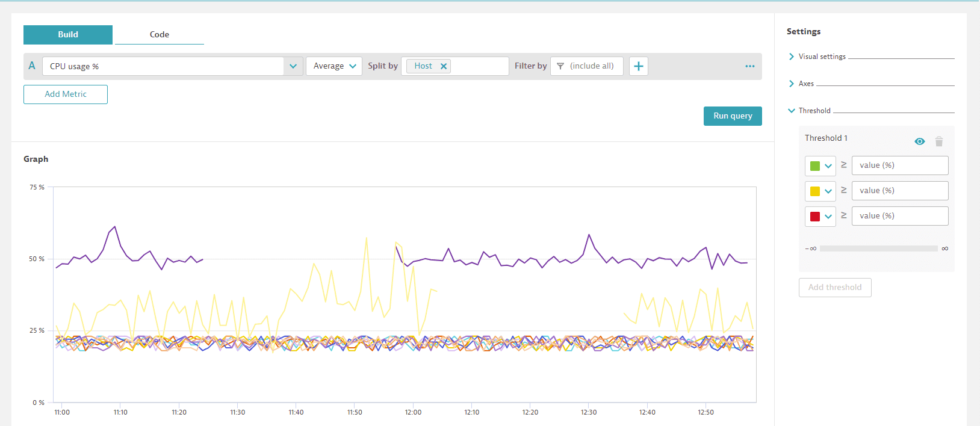Viewport: 980px width, 426px height.
Task: Open the red threshold color picker
Action: (x=820, y=217)
